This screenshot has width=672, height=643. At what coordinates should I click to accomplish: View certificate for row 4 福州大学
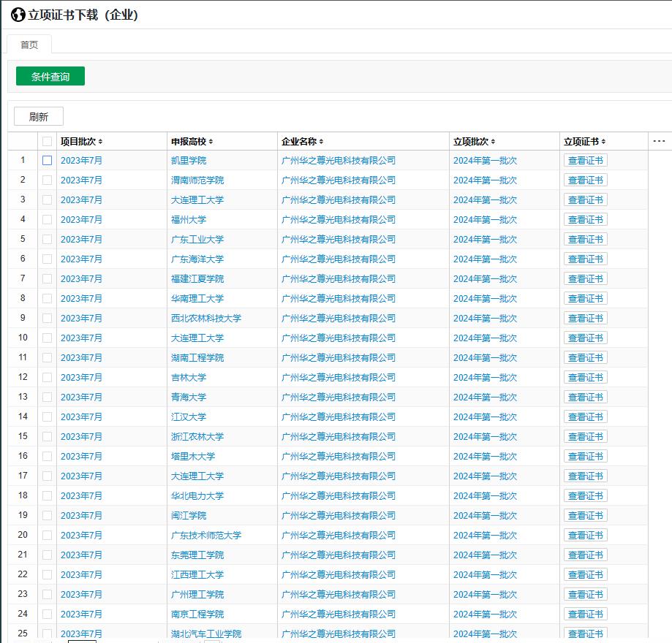[x=585, y=220]
